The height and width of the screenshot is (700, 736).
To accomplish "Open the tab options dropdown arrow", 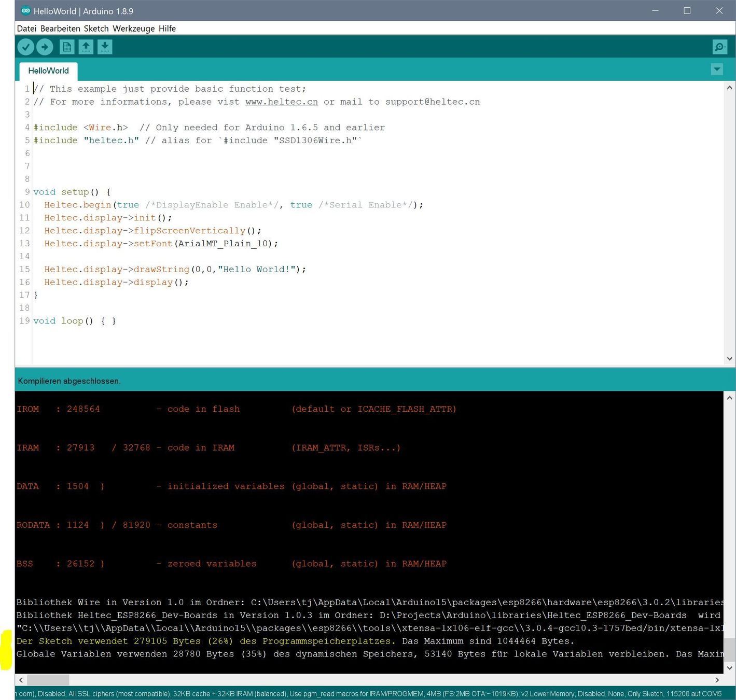I will pyautogui.click(x=717, y=69).
